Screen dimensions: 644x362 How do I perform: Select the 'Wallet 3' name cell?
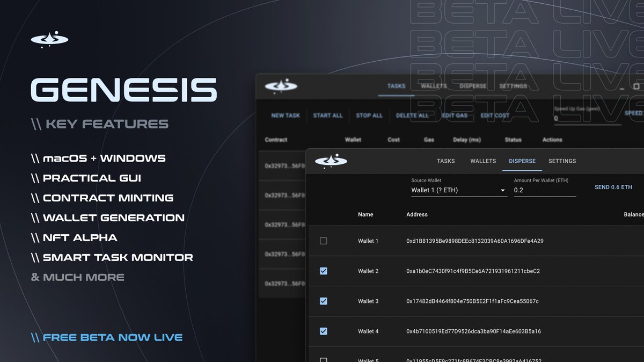pyautogui.click(x=368, y=301)
